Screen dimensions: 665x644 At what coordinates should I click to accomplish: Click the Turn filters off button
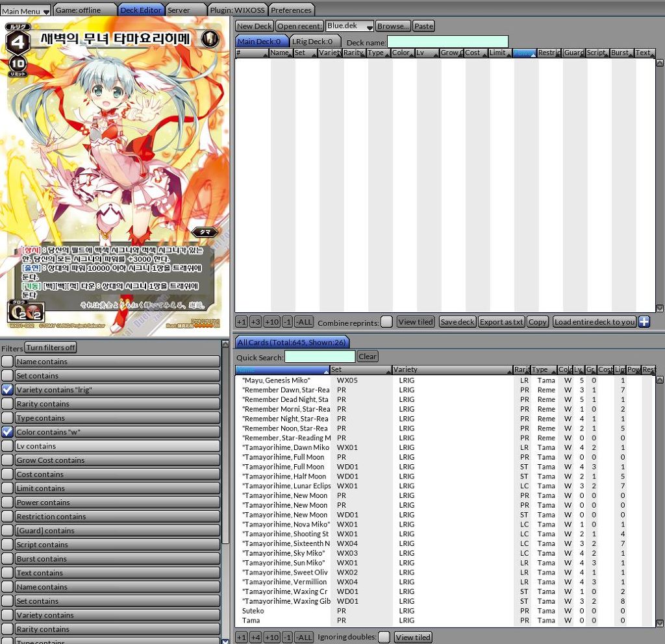point(51,347)
